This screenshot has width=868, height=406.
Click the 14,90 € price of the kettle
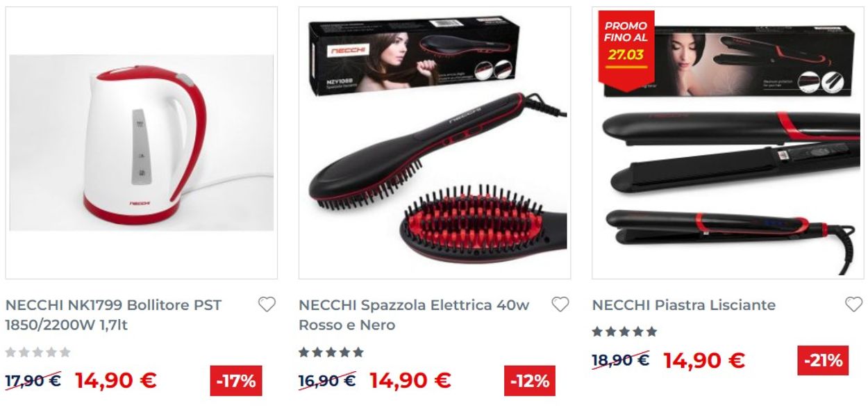tap(116, 380)
